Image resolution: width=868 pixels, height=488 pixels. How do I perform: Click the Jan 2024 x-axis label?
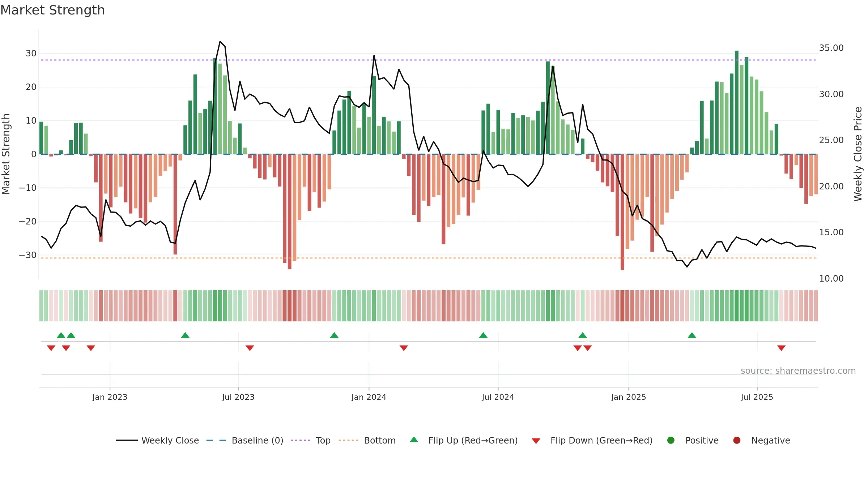(369, 397)
